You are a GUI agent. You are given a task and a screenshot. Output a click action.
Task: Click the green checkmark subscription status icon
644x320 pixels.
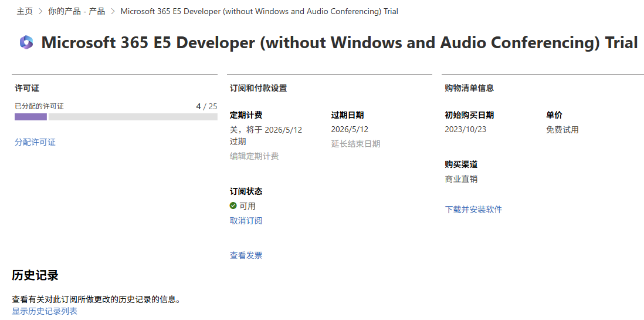point(233,206)
